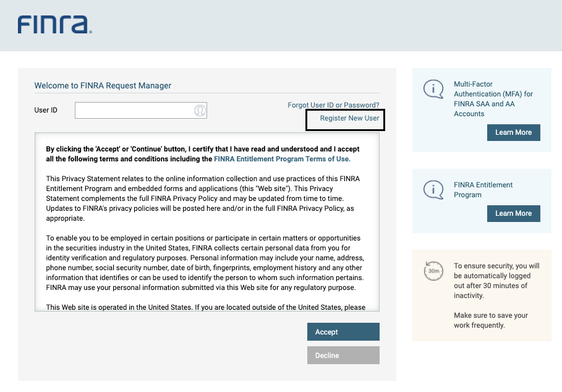Click the 30m timer icon
Screen dimensions: 562x392
click(x=433, y=270)
